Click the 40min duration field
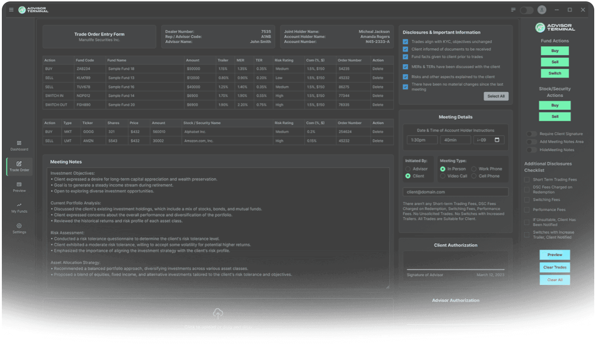597x364 pixels. pyautogui.click(x=455, y=140)
